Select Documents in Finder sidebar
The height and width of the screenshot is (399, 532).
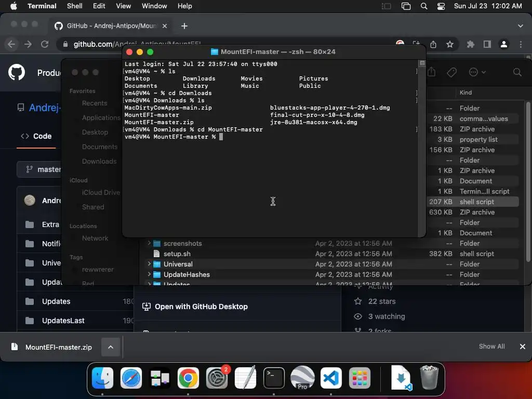coord(99,147)
